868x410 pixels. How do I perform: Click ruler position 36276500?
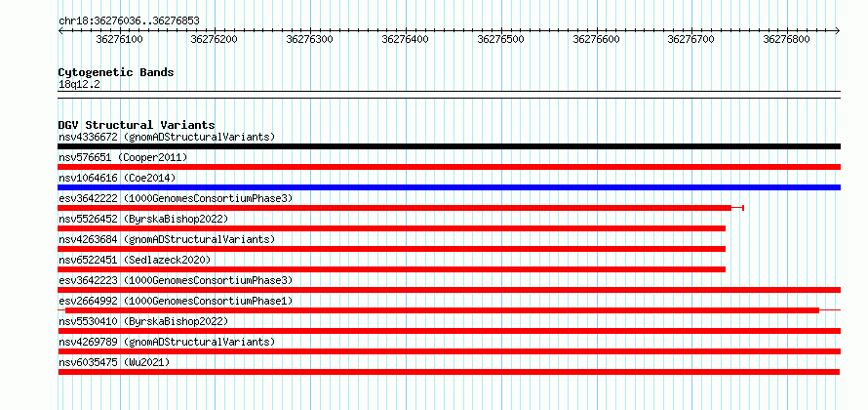pos(500,40)
